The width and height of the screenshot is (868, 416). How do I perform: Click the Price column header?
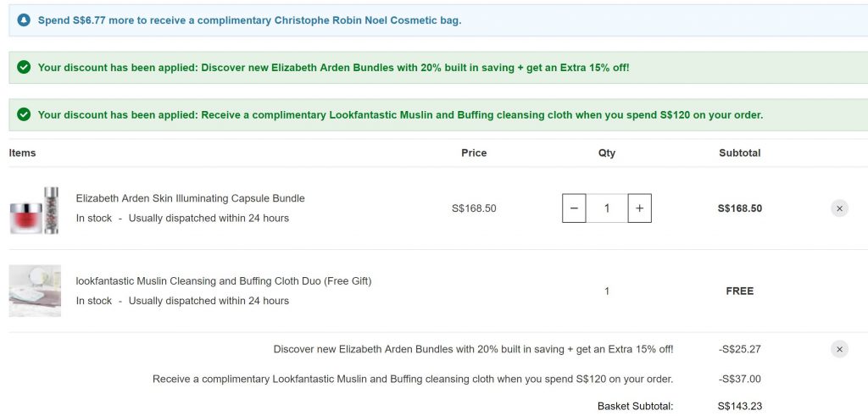click(x=474, y=153)
